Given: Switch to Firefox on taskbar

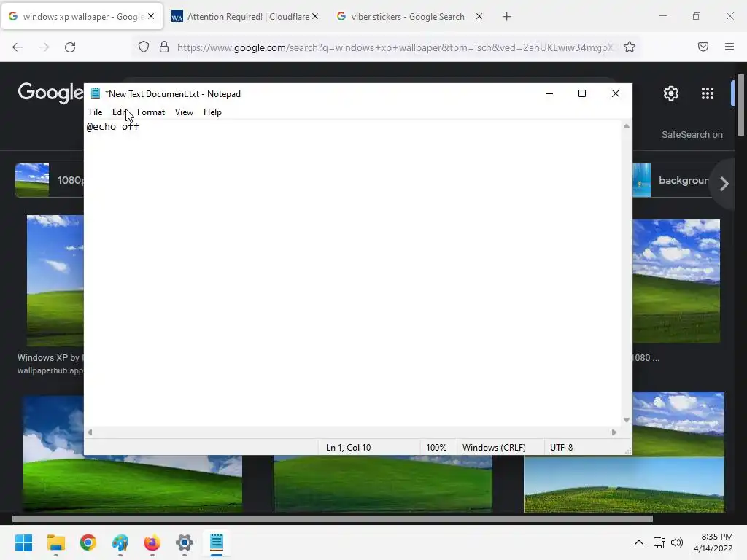Looking at the screenshot, I should (x=152, y=542).
